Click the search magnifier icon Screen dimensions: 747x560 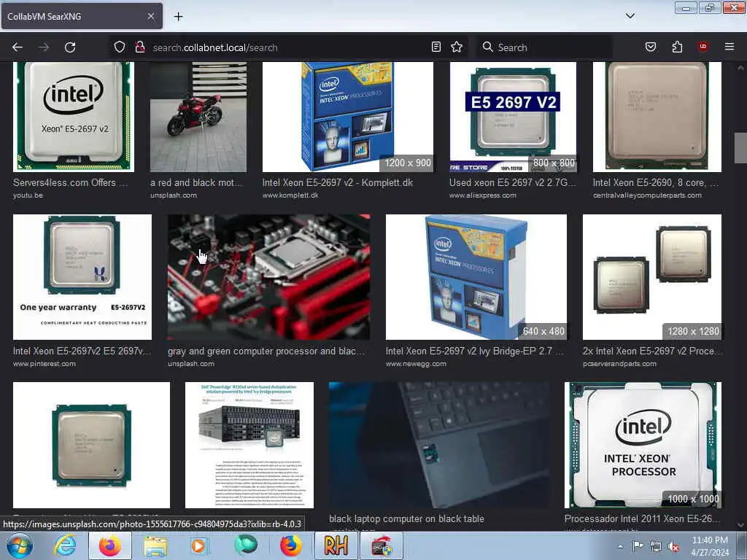coord(487,47)
